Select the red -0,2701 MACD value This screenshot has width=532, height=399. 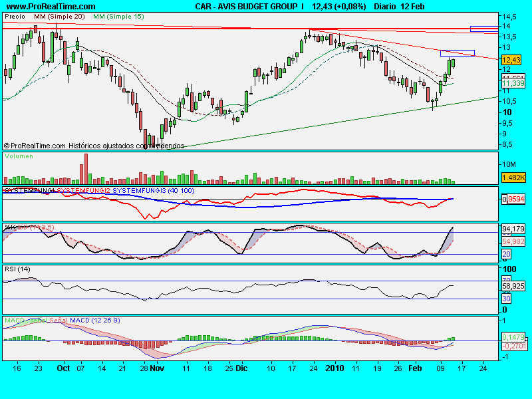pyautogui.click(x=514, y=346)
